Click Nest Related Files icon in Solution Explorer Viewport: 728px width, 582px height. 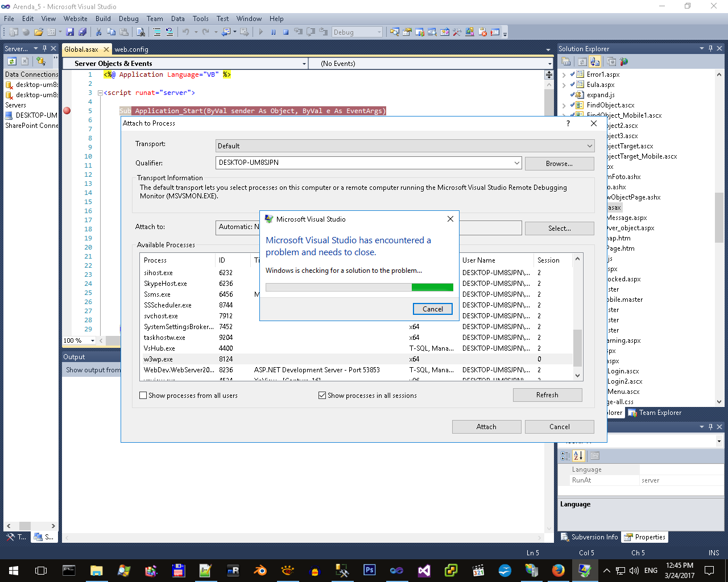point(595,61)
